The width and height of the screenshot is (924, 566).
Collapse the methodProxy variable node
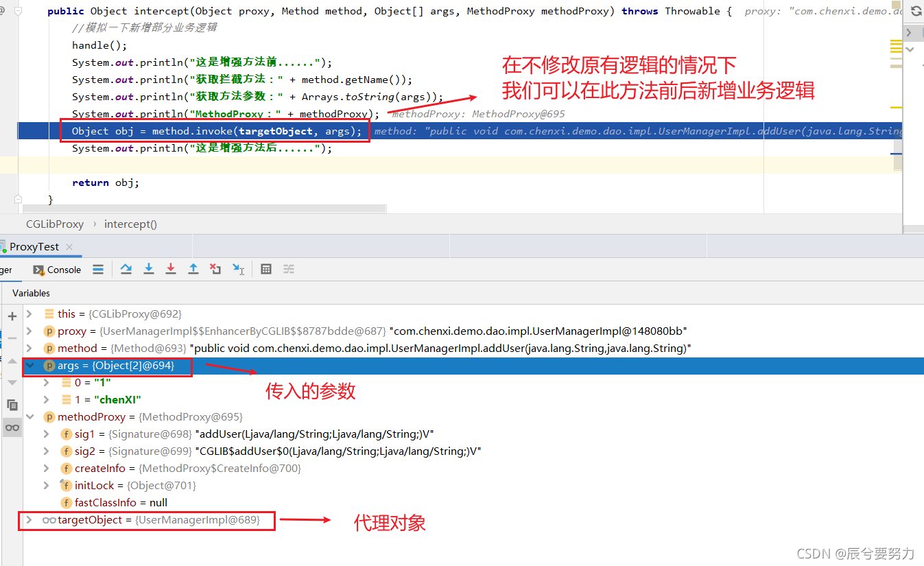(29, 416)
